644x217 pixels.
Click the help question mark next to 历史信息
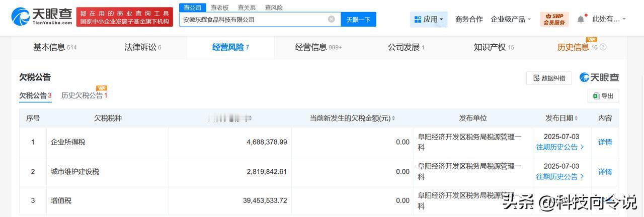coord(603,47)
